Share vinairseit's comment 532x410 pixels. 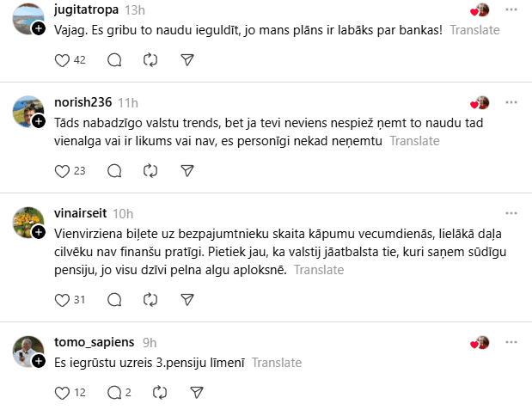tap(187, 300)
